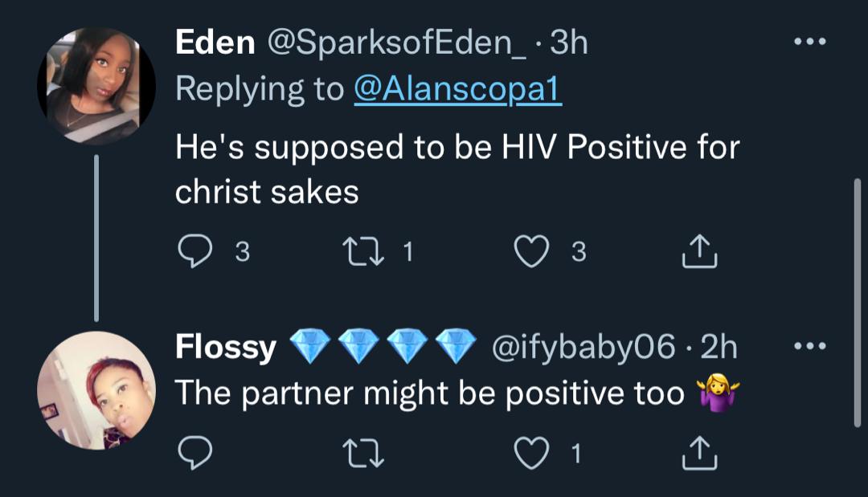Visit @ifybaby06 handle profile

pos(583,347)
